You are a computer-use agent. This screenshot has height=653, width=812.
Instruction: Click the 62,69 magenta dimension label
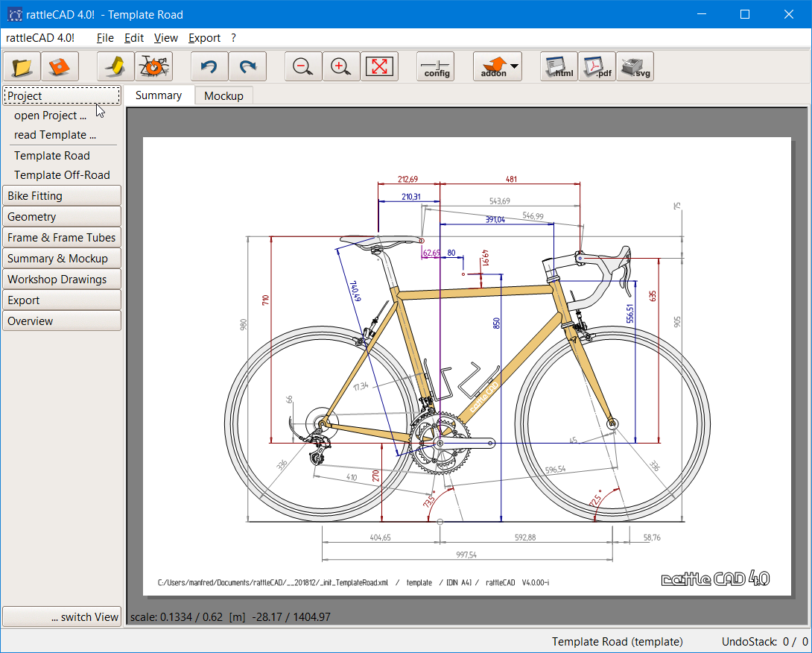tap(431, 253)
